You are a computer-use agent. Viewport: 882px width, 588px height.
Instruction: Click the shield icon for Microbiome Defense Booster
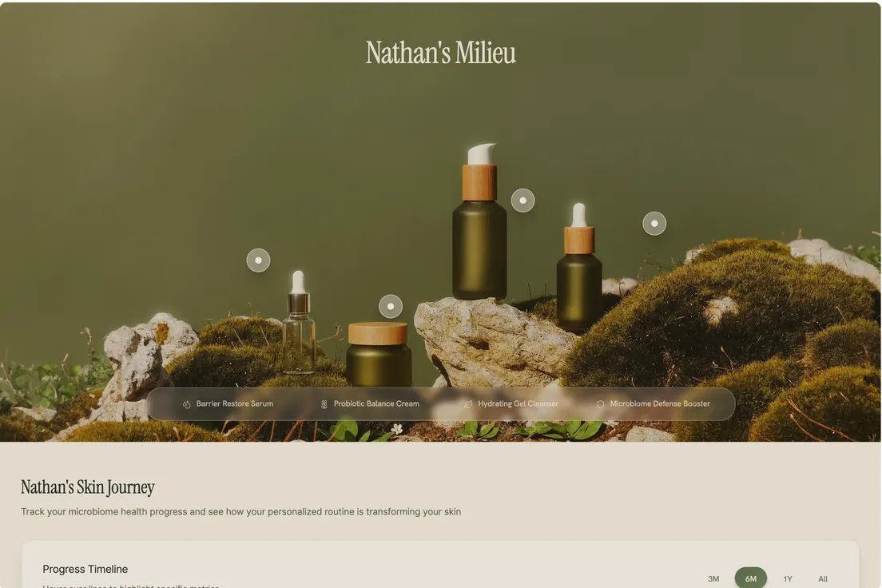coord(600,404)
